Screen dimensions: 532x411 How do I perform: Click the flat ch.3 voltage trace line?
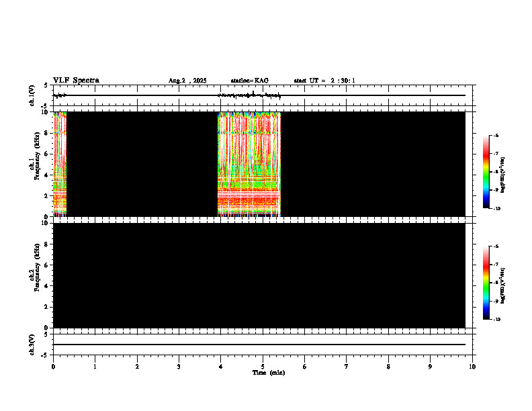(x=259, y=345)
